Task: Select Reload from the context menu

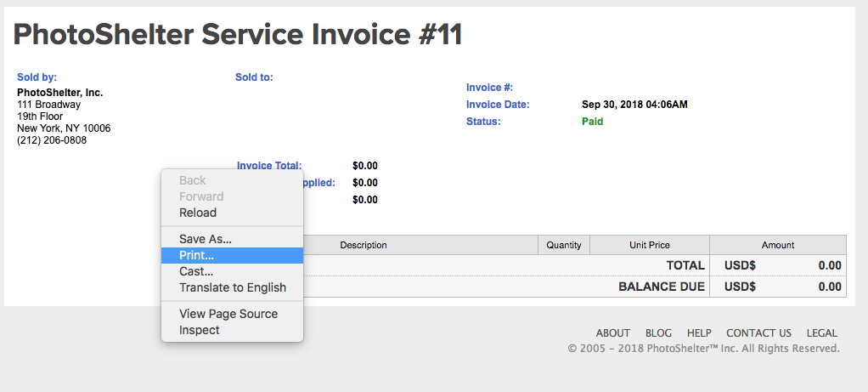Action: (232, 213)
